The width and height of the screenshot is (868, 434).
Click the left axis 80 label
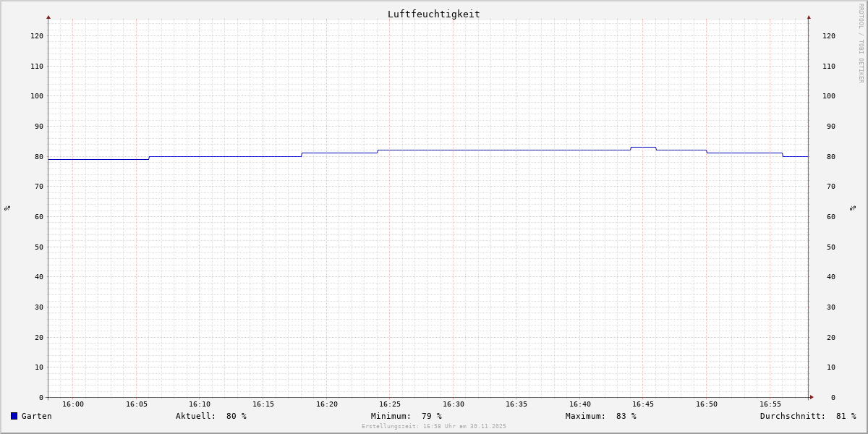39,156
